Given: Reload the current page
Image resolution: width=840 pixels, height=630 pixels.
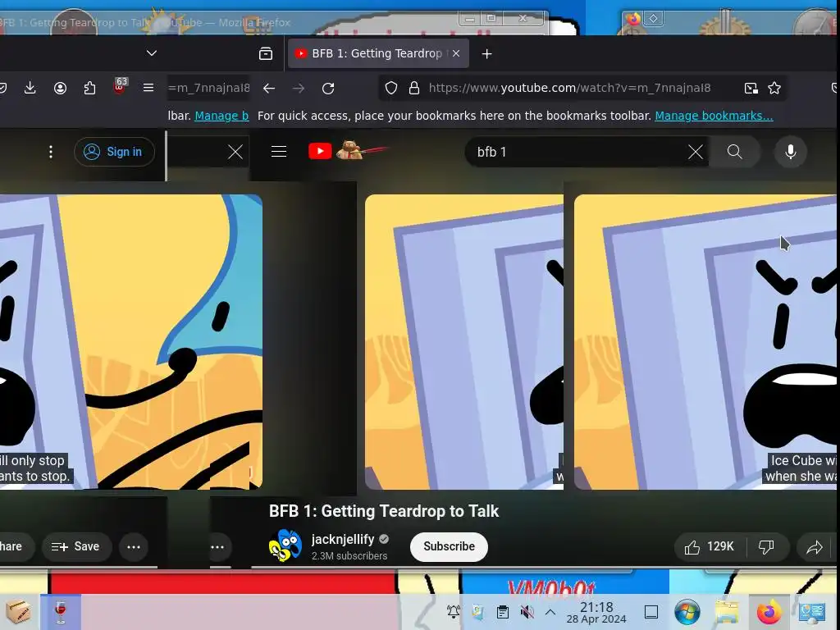Looking at the screenshot, I should click(x=328, y=89).
